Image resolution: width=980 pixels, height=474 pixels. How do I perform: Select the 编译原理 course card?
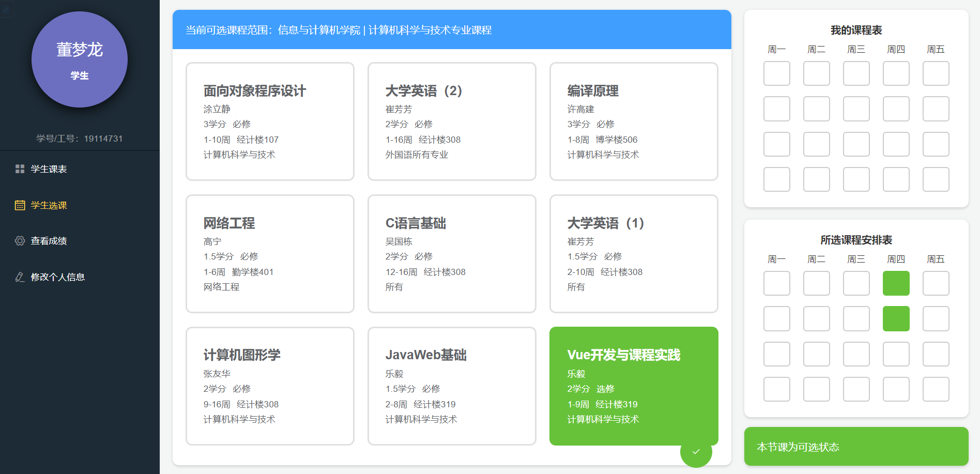[x=634, y=121]
